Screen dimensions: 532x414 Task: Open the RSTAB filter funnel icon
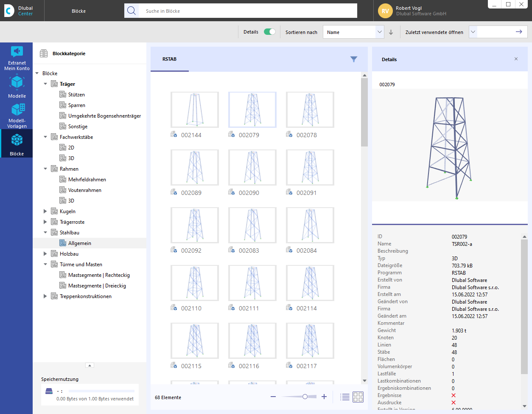tap(354, 59)
